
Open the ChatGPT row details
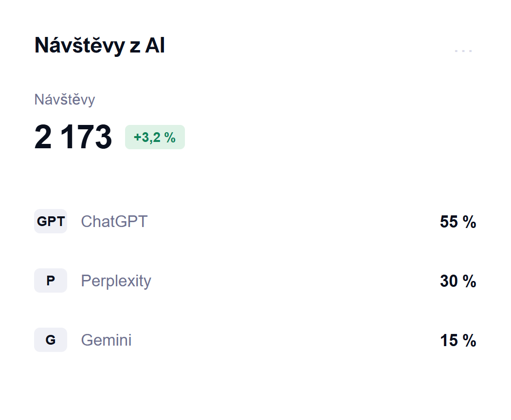(255, 221)
